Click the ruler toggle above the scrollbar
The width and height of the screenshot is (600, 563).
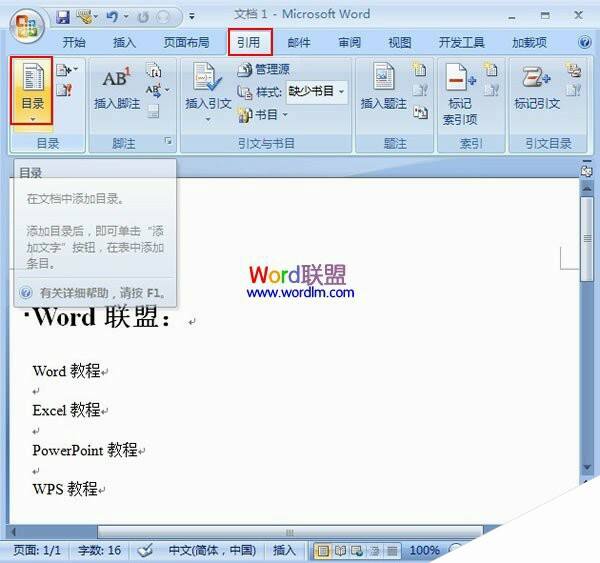(x=587, y=171)
